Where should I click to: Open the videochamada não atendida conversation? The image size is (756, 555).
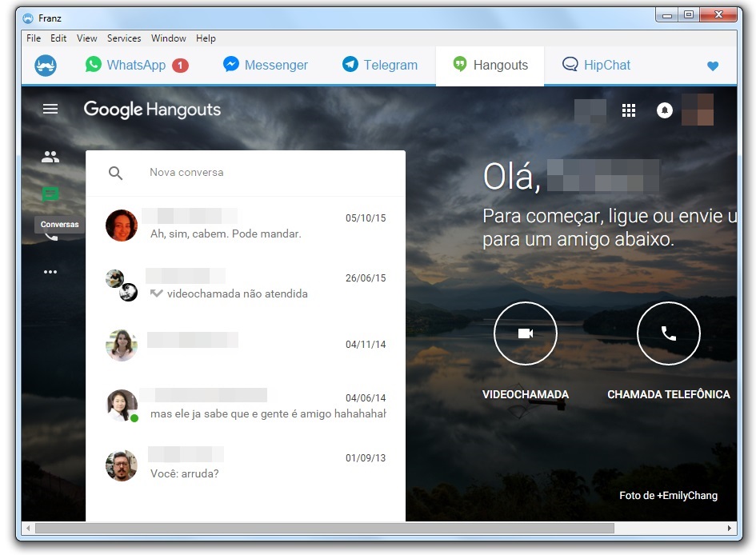pyautogui.click(x=246, y=285)
